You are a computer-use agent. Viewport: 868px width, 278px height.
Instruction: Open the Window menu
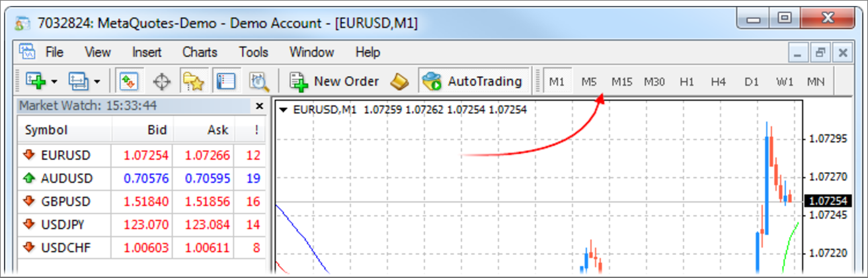pos(311,52)
